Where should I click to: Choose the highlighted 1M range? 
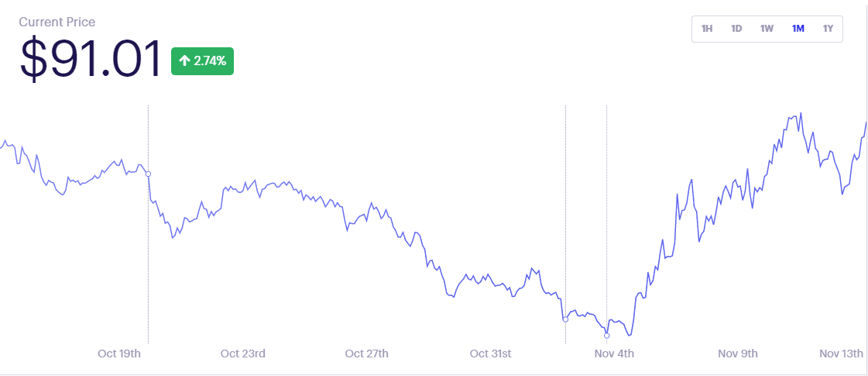point(798,29)
